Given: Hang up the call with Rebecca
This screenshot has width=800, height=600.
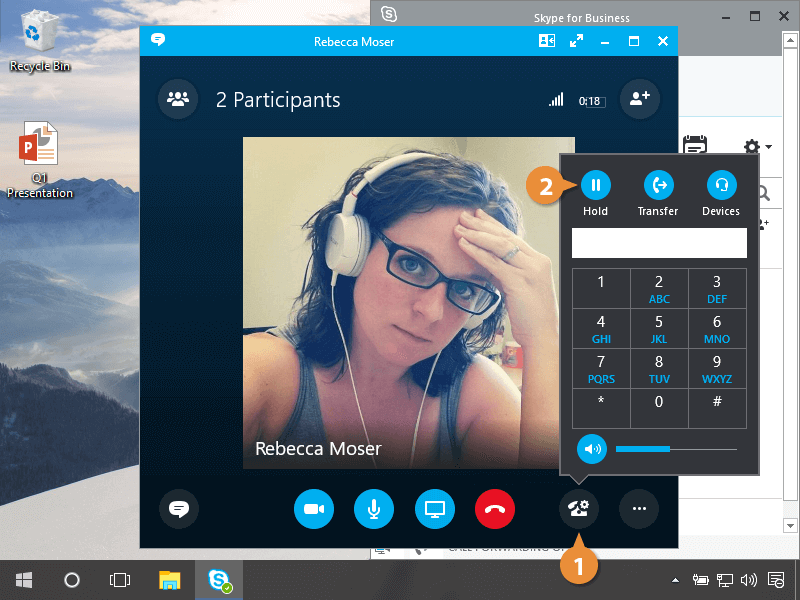Looking at the screenshot, I should pos(495,509).
